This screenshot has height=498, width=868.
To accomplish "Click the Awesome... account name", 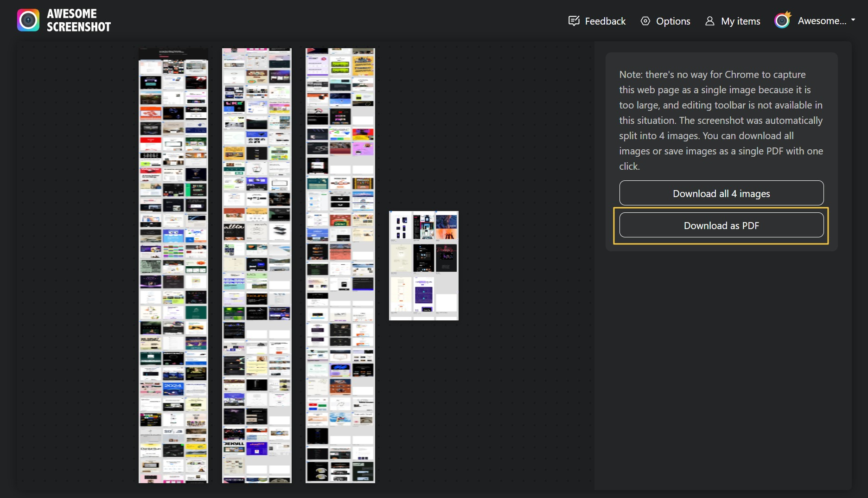I will (822, 20).
